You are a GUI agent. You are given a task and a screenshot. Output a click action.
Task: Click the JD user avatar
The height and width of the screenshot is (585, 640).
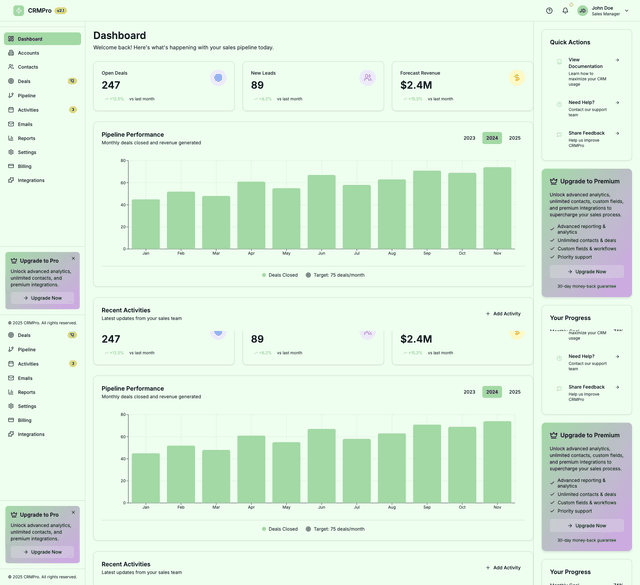(582, 10)
